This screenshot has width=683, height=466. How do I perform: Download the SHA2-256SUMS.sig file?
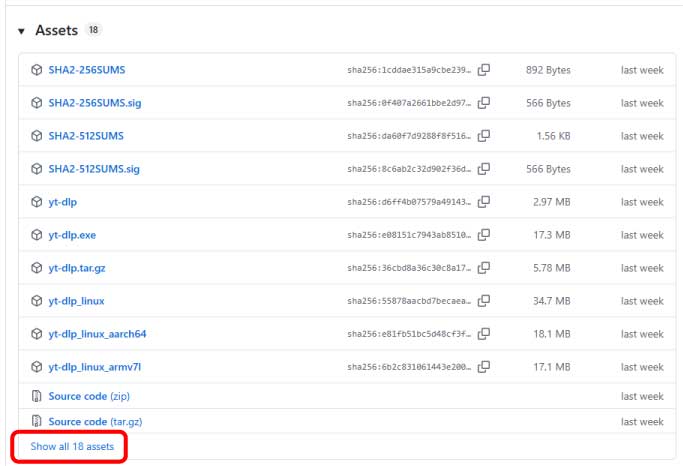pyautogui.click(x=95, y=103)
